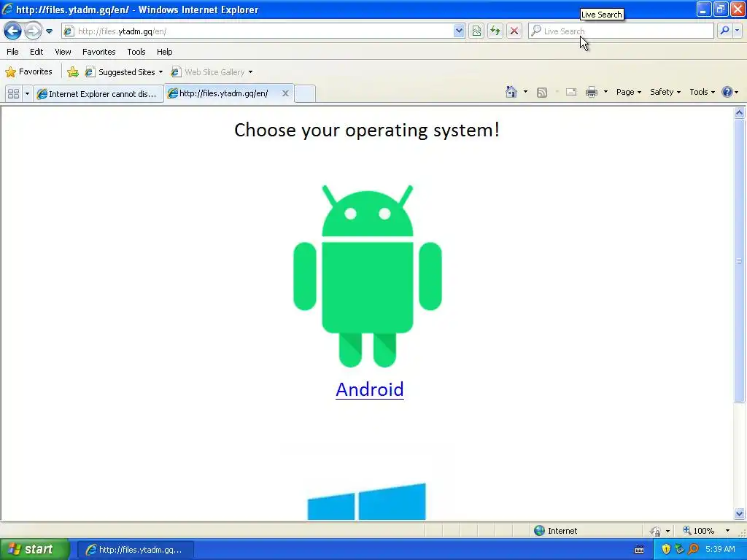The image size is (747, 560).
Task: Click the browser Back arrow button
Action: pos(13,31)
